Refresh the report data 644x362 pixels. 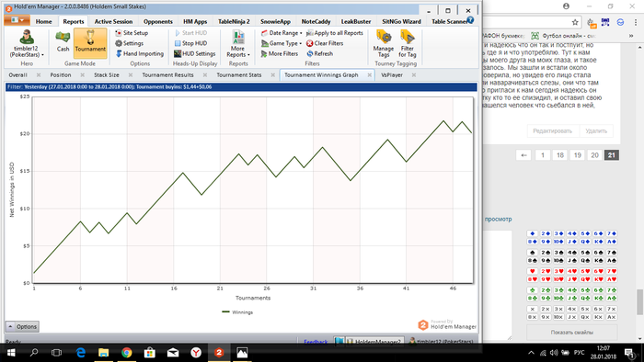coord(319,53)
